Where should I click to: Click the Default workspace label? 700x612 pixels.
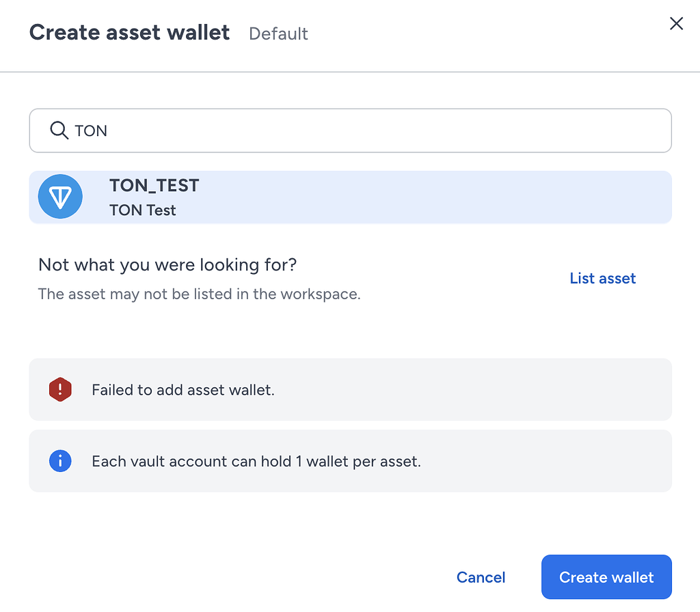pos(278,33)
